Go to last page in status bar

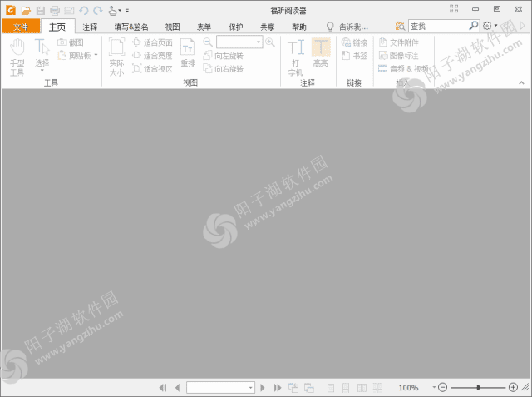coord(278,388)
